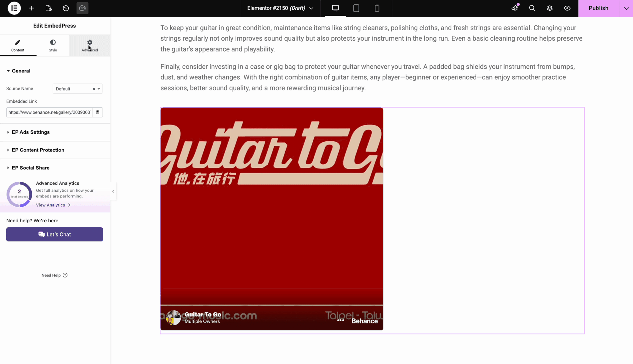Switch to mobile responsive view
The image size is (633, 364).
(x=377, y=8)
